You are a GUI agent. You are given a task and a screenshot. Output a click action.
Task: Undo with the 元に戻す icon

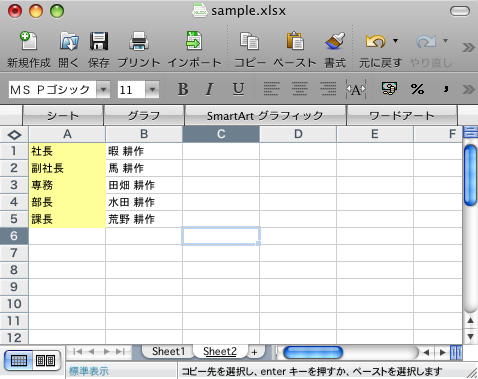pos(375,41)
